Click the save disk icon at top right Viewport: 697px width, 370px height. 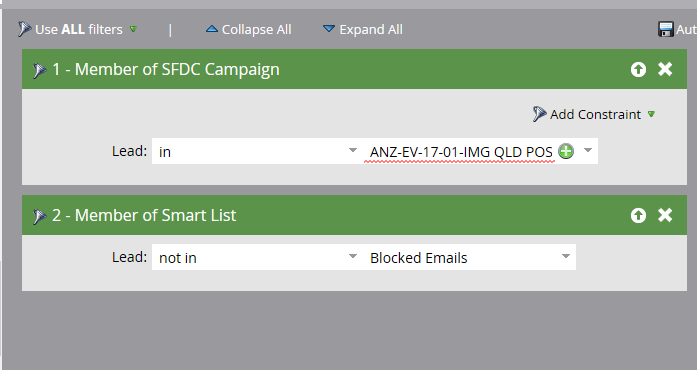pyautogui.click(x=665, y=29)
